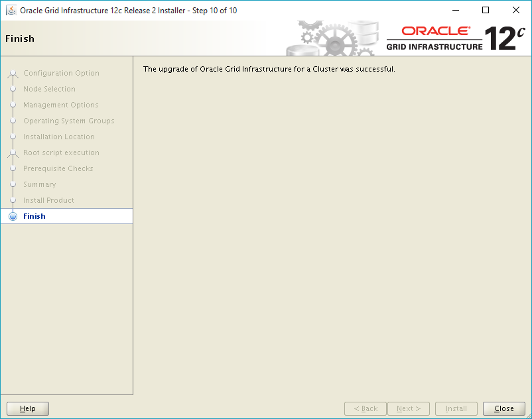Minimize the installer window
Screen dimensions: 532x419
pos(456,10)
